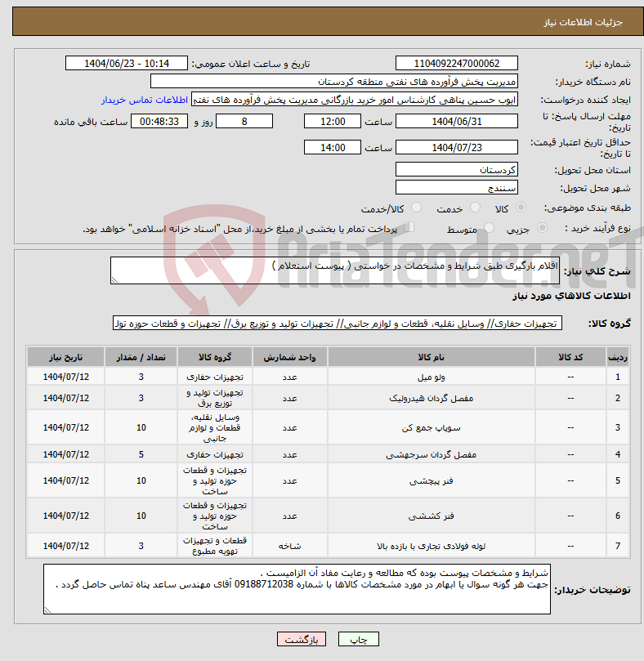Select the کالا radio button
Screen dimensions: 644x661
(x=521, y=208)
